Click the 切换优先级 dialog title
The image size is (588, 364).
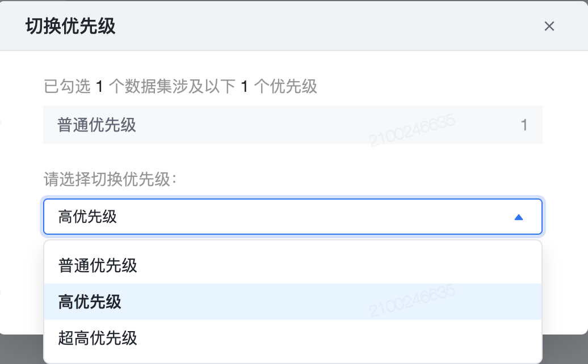click(x=70, y=26)
